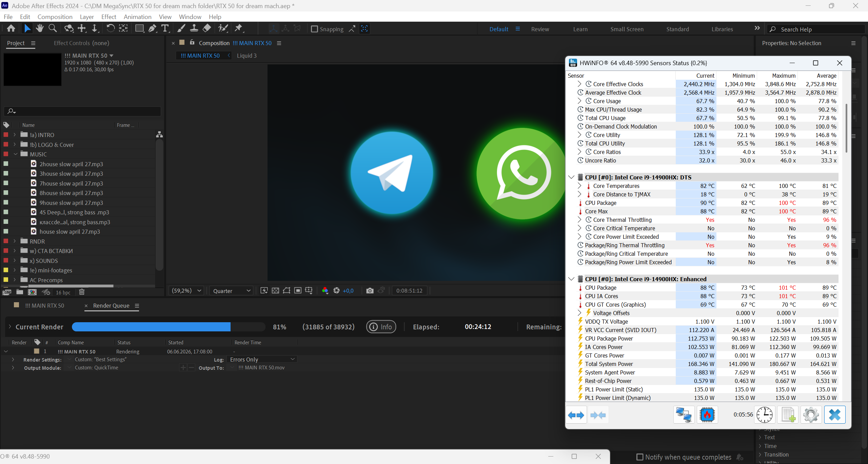The image size is (868, 464).
Task: Open the magnification ratio dropdown (59,2%)
Action: point(186,291)
